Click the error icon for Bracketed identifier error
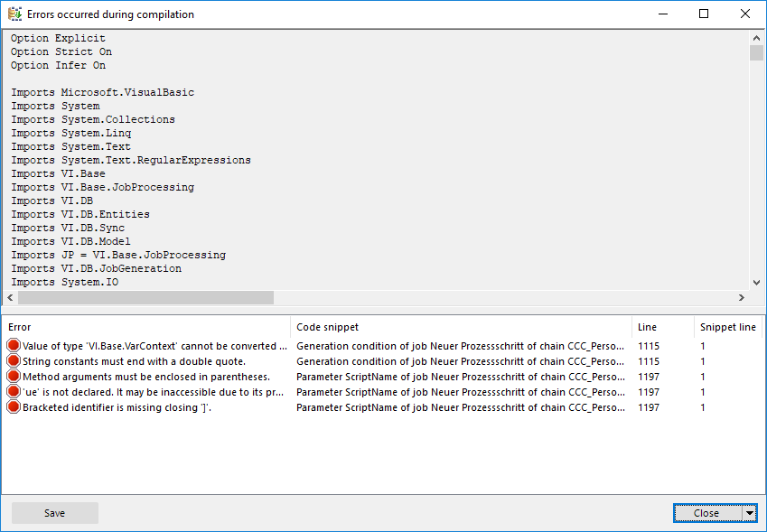Image resolution: width=767 pixels, height=532 pixels. [14, 407]
